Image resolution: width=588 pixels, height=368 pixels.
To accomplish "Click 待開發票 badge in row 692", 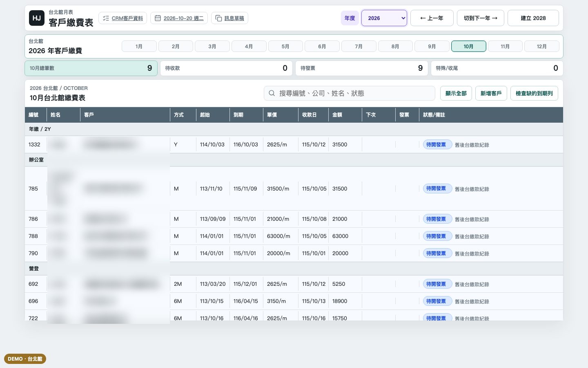I will pos(437,284).
